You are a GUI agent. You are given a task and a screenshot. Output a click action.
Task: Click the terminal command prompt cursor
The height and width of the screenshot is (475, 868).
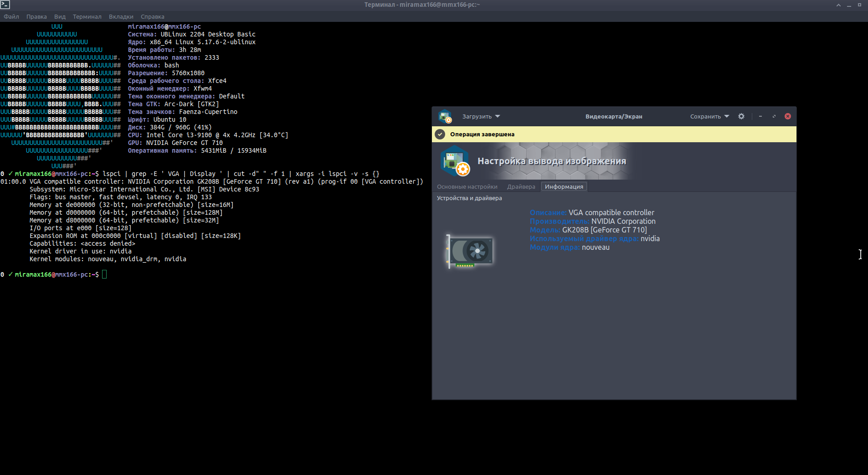click(x=104, y=274)
